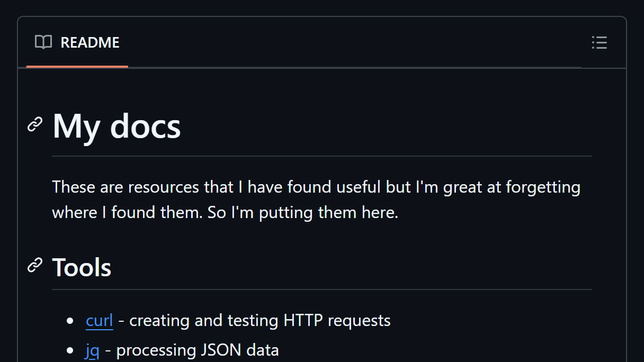
Task: Click the word forgetting in the paragraph
Action: [x=543, y=187]
